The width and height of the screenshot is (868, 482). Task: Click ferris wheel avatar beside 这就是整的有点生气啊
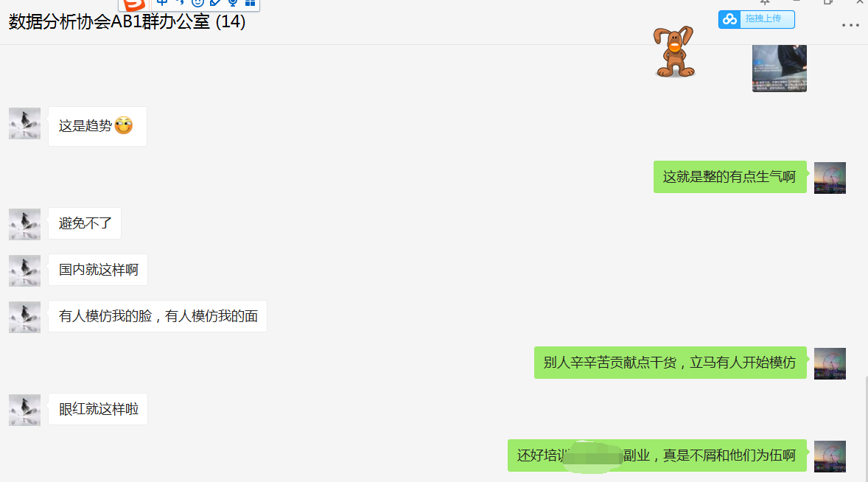tap(830, 178)
